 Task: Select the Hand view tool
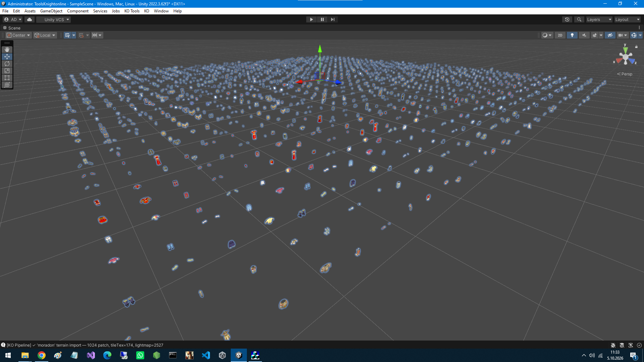(x=7, y=50)
